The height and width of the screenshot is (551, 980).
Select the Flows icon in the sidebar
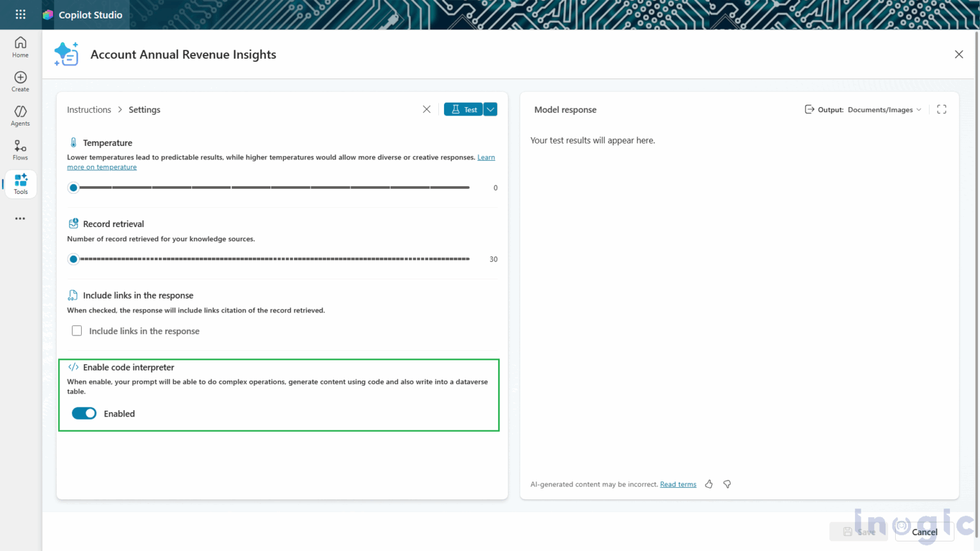[20, 147]
